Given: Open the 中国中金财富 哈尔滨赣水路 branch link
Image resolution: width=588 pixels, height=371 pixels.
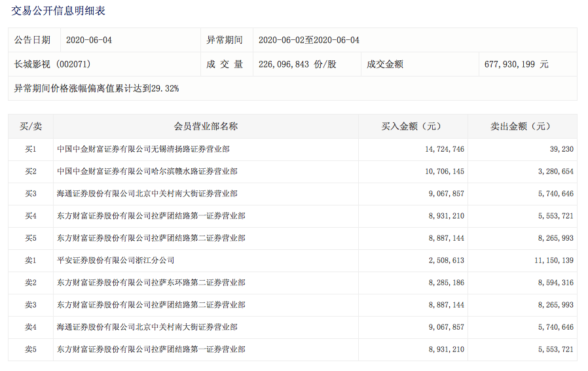Looking at the screenshot, I should [147, 171].
